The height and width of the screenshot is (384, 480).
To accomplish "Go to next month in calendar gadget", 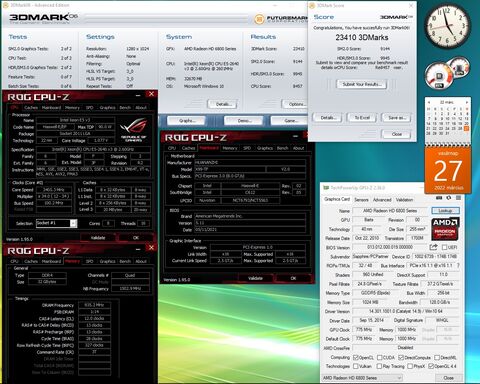I will [x=467, y=102].
